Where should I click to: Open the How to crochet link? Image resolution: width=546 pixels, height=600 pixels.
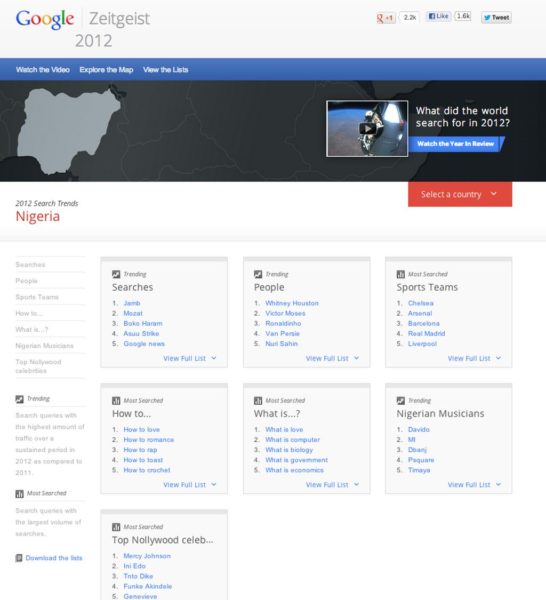[x=147, y=470]
